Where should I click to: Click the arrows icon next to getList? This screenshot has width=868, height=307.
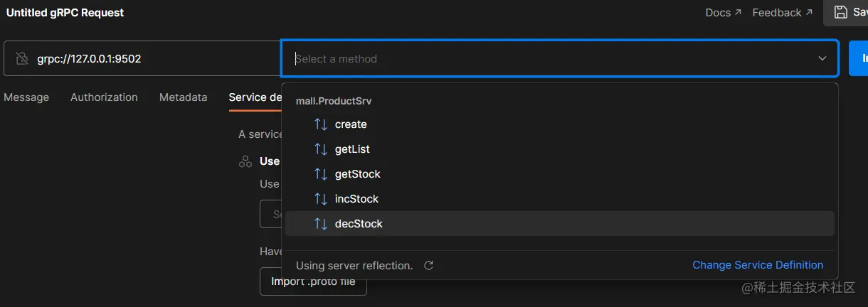[321, 149]
